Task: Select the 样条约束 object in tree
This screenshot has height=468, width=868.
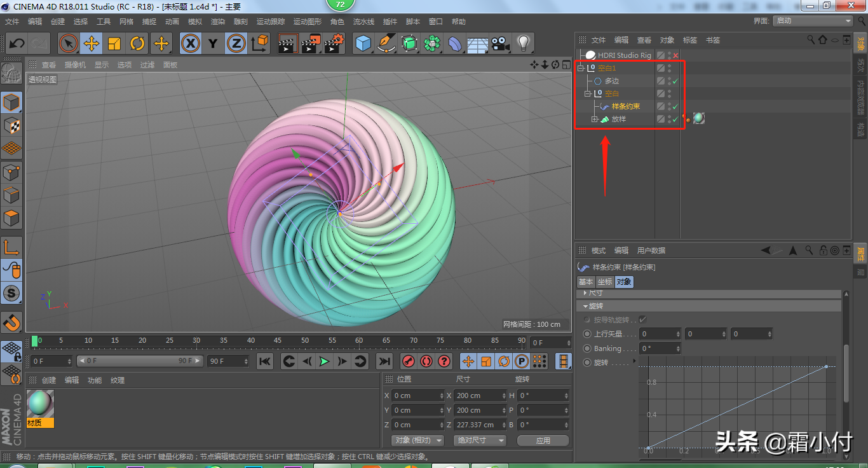Action: coord(626,106)
